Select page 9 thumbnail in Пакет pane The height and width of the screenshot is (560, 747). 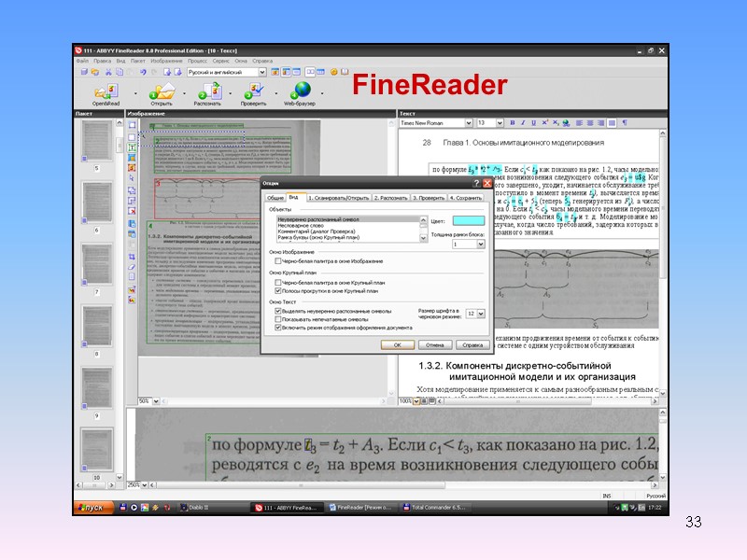[x=97, y=387]
